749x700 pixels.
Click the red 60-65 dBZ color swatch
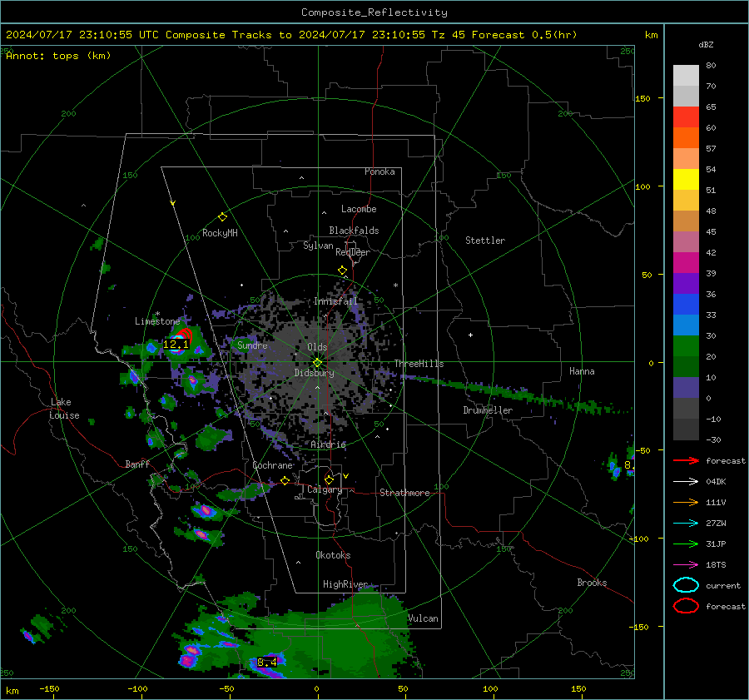click(x=686, y=117)
